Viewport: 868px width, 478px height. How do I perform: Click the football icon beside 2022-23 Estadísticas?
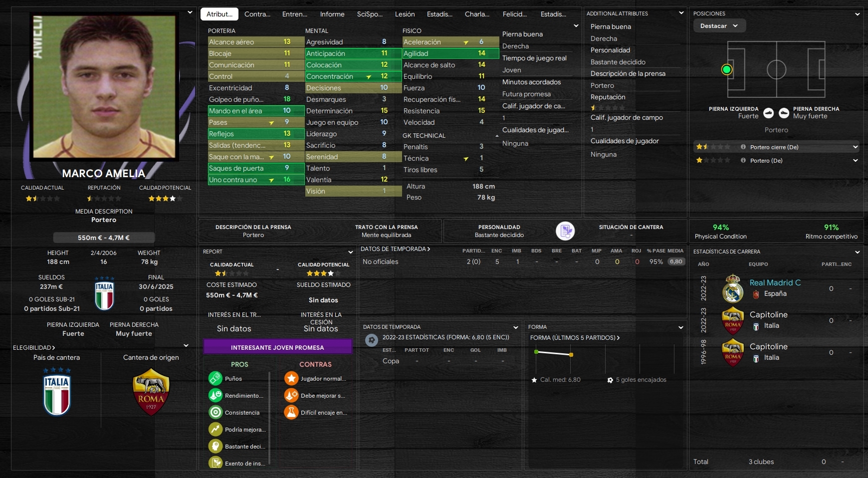coord(371,340)
